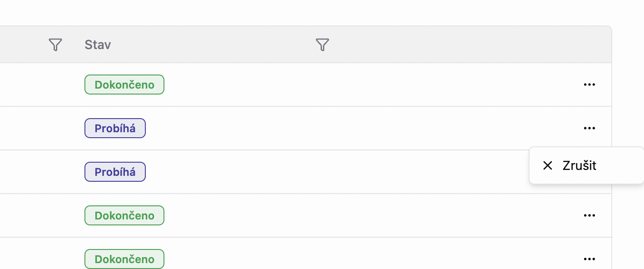Click the Probíhá badge in the second row
Screen dimensions: 644x269
point(115,128)
